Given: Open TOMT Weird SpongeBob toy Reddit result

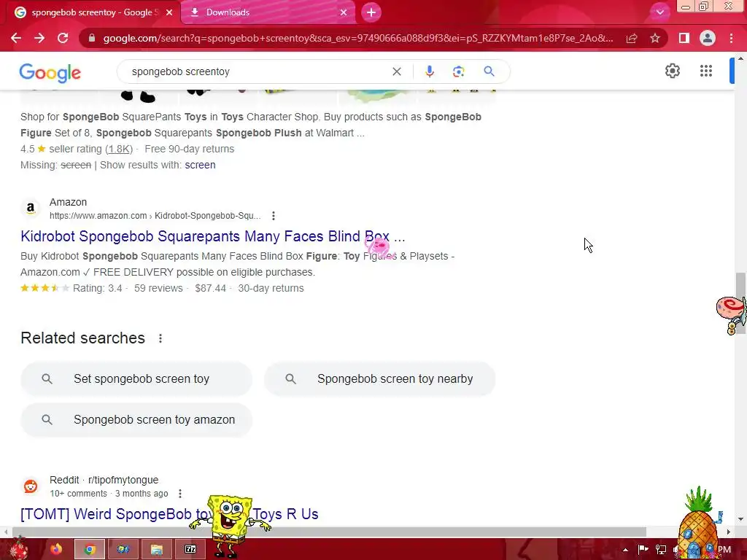Looking at the screenshot, I should tap(169, 514).
